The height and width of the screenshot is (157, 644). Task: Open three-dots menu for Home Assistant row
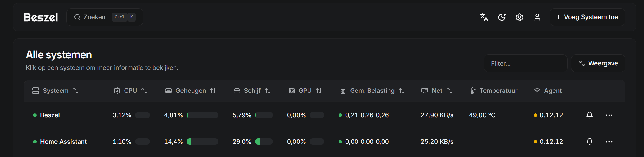(x=609, y=142)
